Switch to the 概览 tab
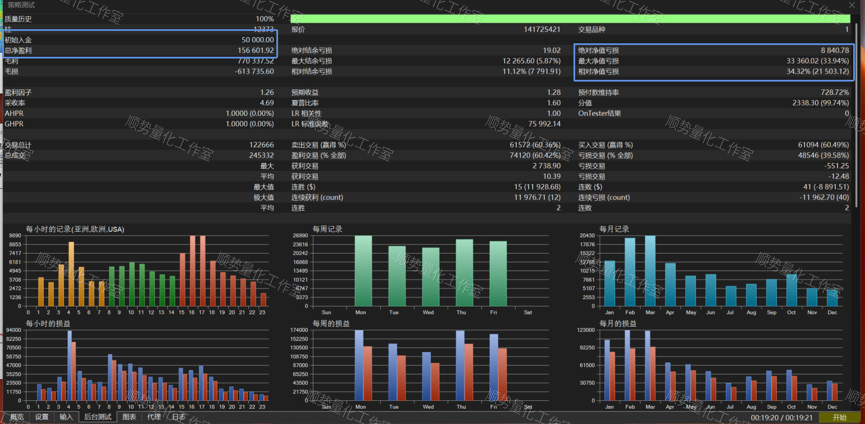The image size is (865, 424). [x=17, y=417]
